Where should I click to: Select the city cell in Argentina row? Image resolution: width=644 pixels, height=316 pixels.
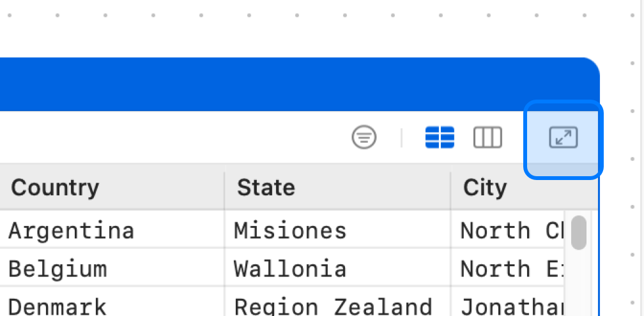(508, 230)
